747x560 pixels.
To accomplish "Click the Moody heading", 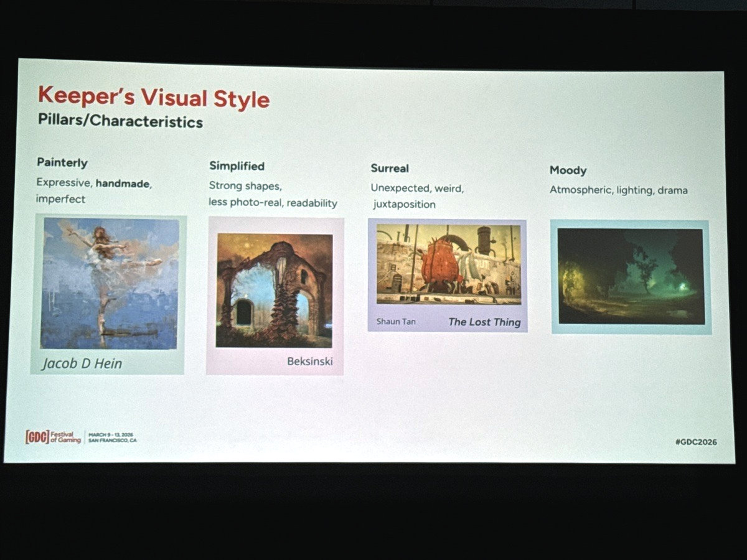I will 568,170.
